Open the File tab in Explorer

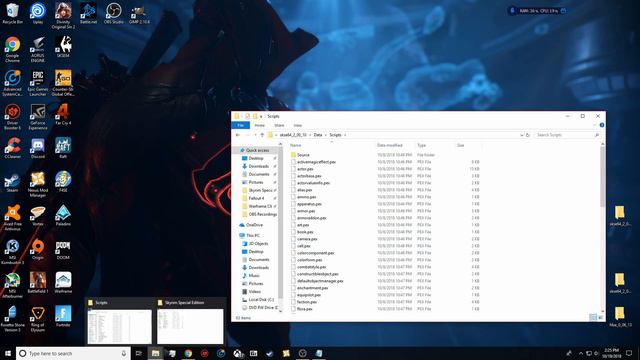pyautogui.click(x=241, y=125)
